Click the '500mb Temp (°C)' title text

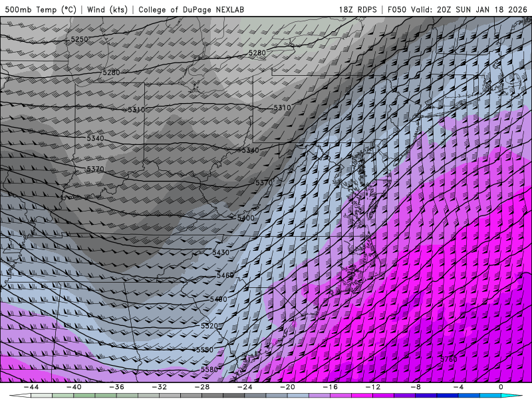[x=41, y=9]
